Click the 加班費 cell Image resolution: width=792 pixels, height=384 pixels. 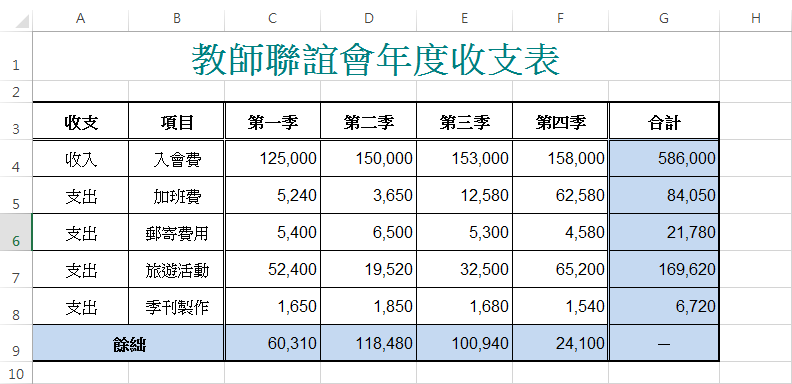177,195
